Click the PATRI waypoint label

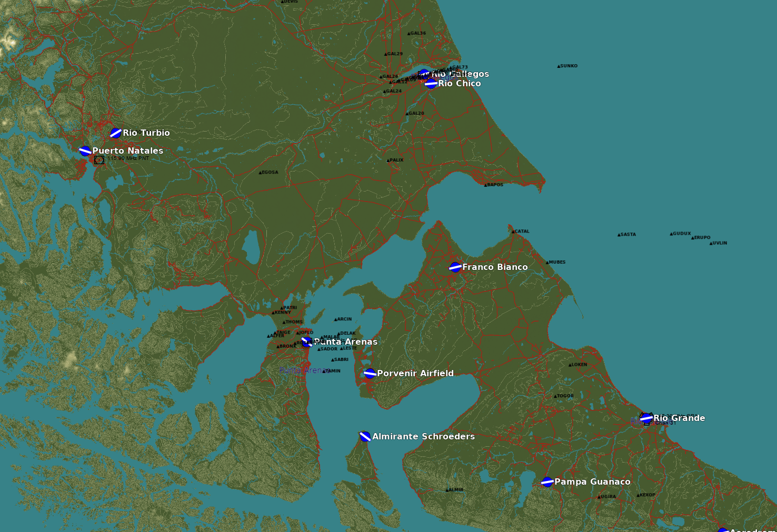coord(290,308)
